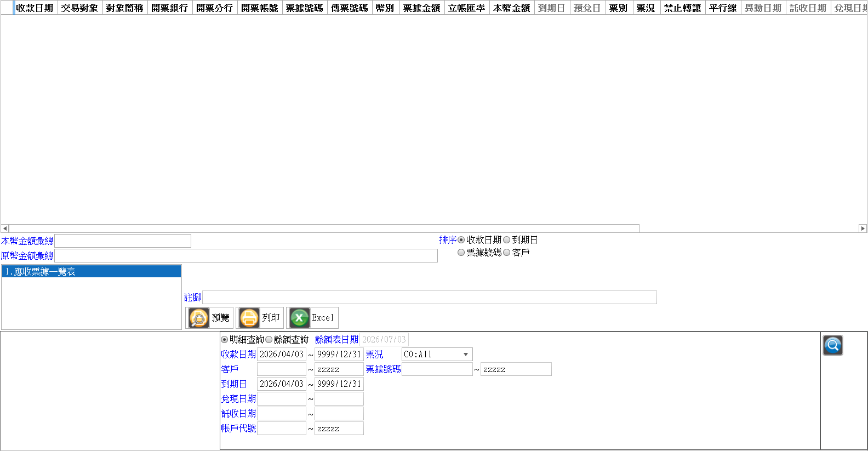Click the 預覽 button label
Screen dimensions: 868x451
coord(221,318)
